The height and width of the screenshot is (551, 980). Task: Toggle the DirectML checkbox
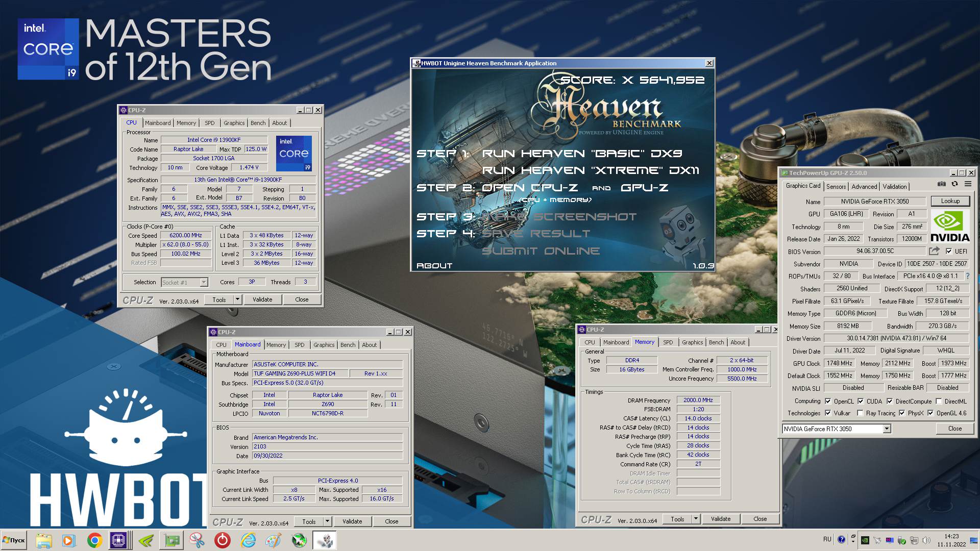pyautogui.click(x=939, y=401)
